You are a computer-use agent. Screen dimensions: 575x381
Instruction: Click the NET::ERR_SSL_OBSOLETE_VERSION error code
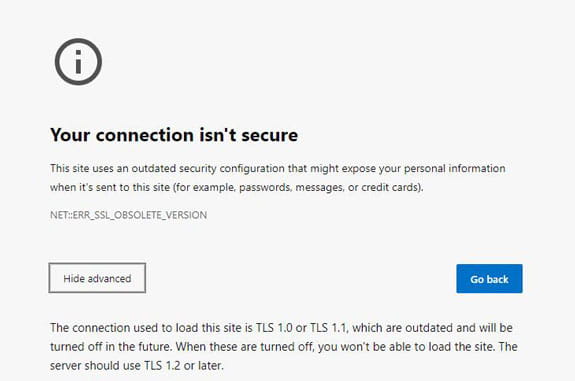[x=128, y=215]
